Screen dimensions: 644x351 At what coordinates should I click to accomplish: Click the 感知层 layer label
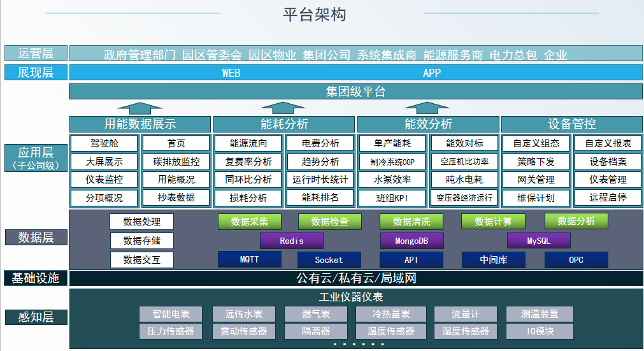[x=35, y=317]
